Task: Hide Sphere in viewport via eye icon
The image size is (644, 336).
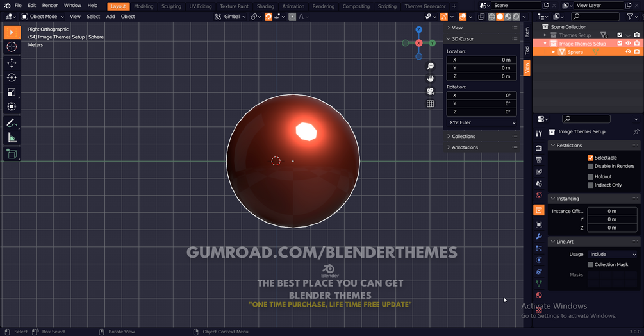Action: 628,52
